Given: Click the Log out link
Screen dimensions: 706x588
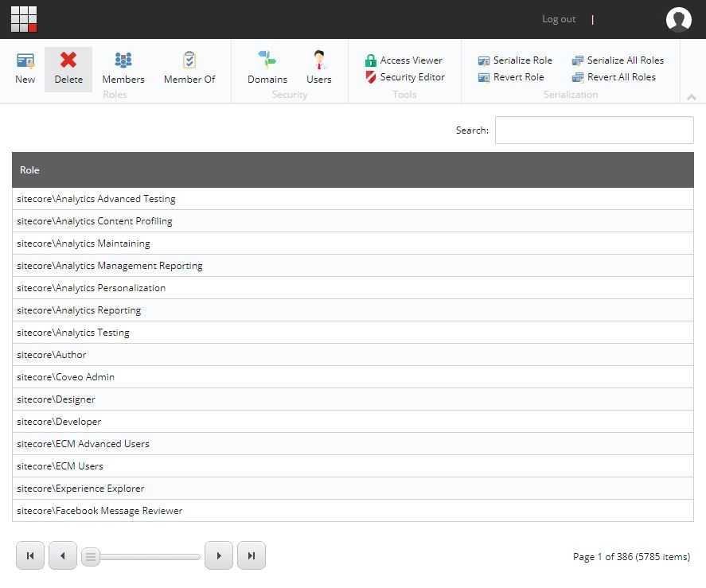Looking at the screenshot, I should [x=559, y=19].
